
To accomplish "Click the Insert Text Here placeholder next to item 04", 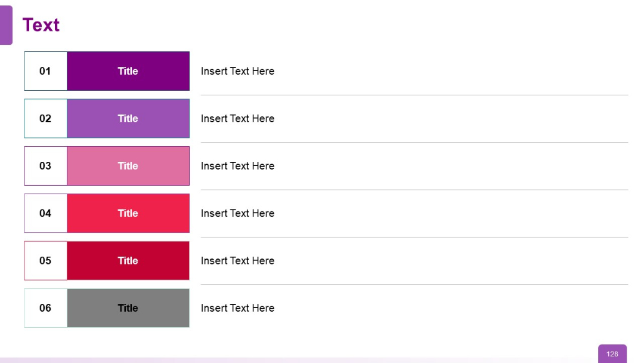I will tap(237, 213).
